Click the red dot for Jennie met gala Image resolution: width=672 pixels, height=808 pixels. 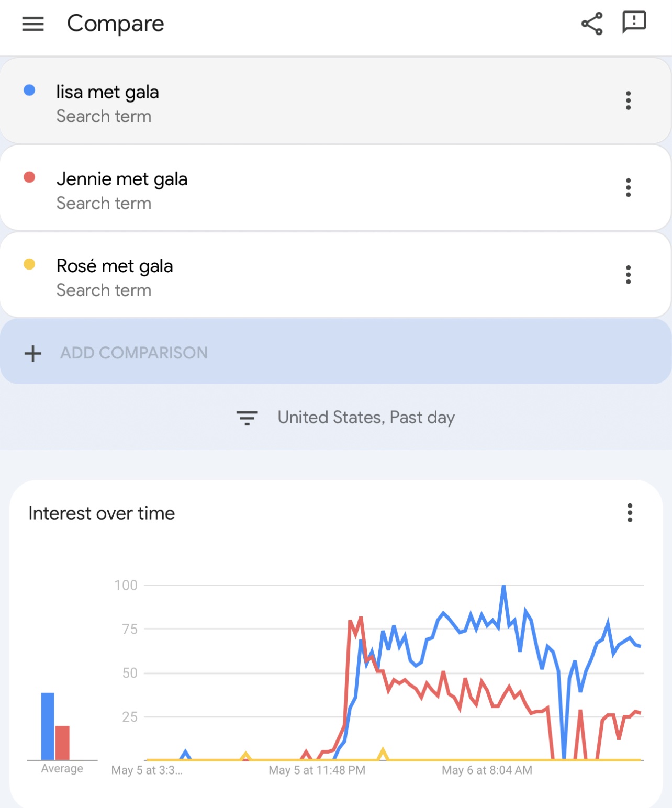tap(30, 177)
